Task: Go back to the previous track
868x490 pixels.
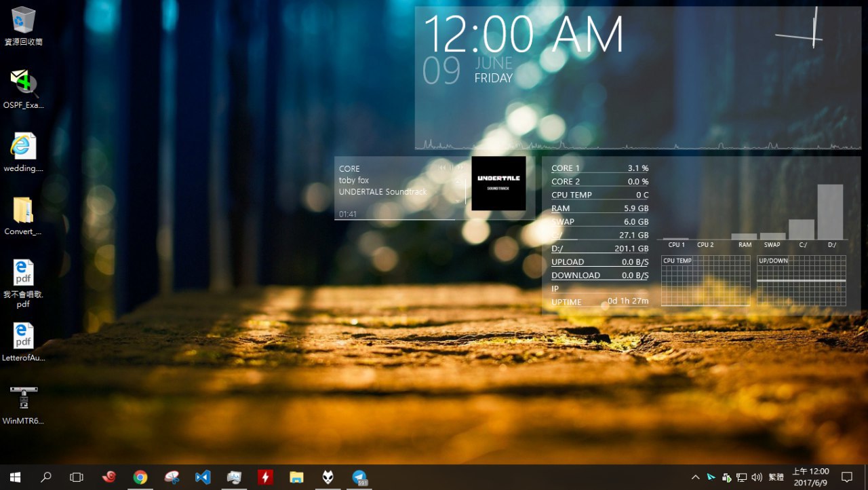Action: click(x=442, y=168)
